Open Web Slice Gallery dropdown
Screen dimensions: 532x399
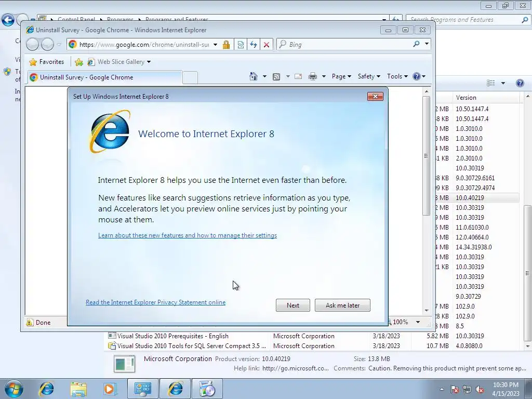149,62
